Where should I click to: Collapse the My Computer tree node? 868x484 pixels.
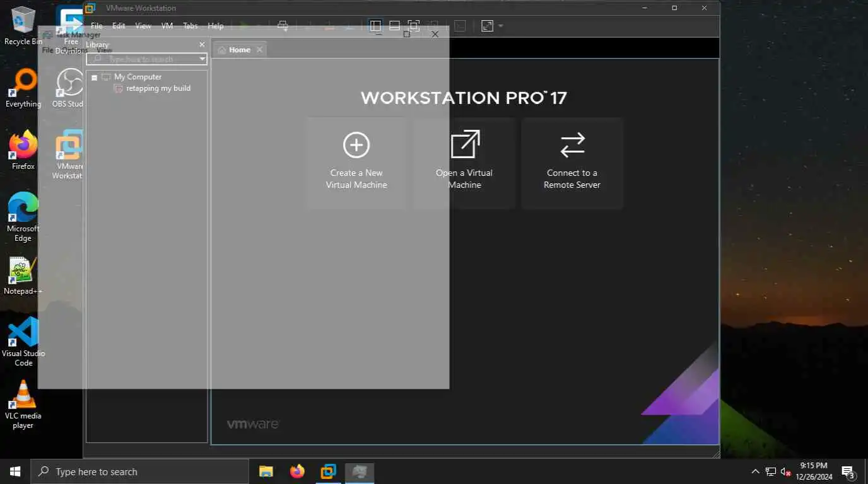tap(94, 78)
